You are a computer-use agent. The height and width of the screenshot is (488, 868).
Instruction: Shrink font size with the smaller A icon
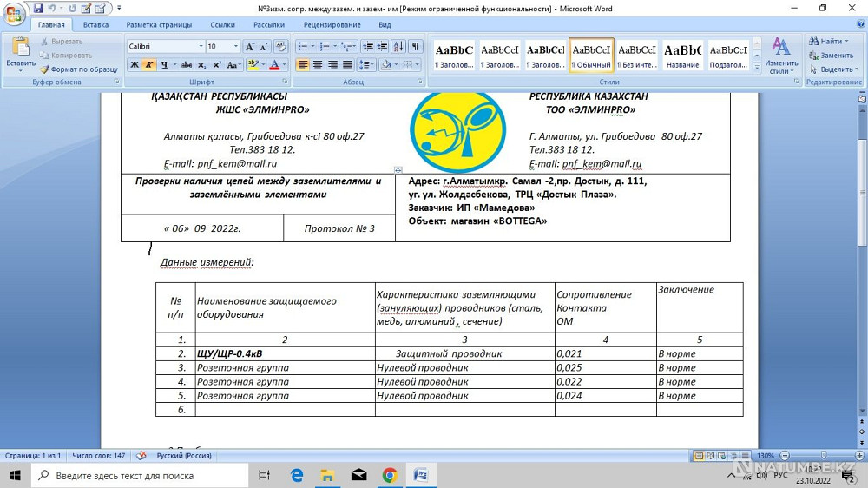point(264,47)
